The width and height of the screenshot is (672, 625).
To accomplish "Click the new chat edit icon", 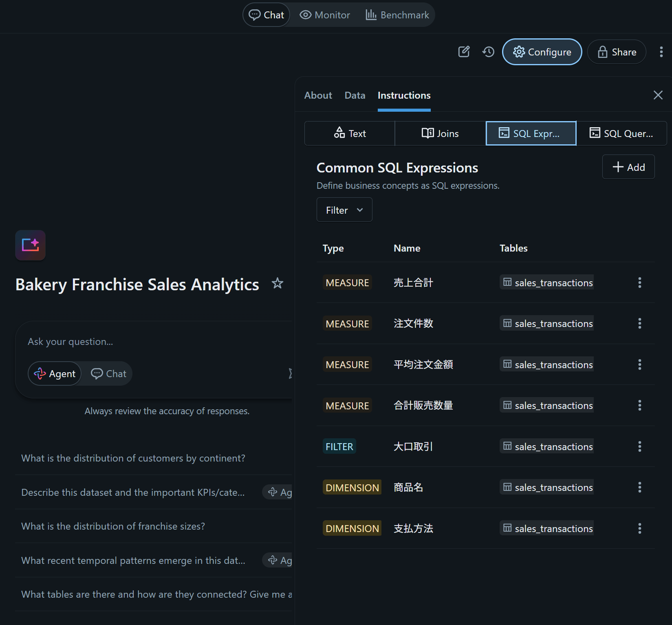I will tap(464, 52).
